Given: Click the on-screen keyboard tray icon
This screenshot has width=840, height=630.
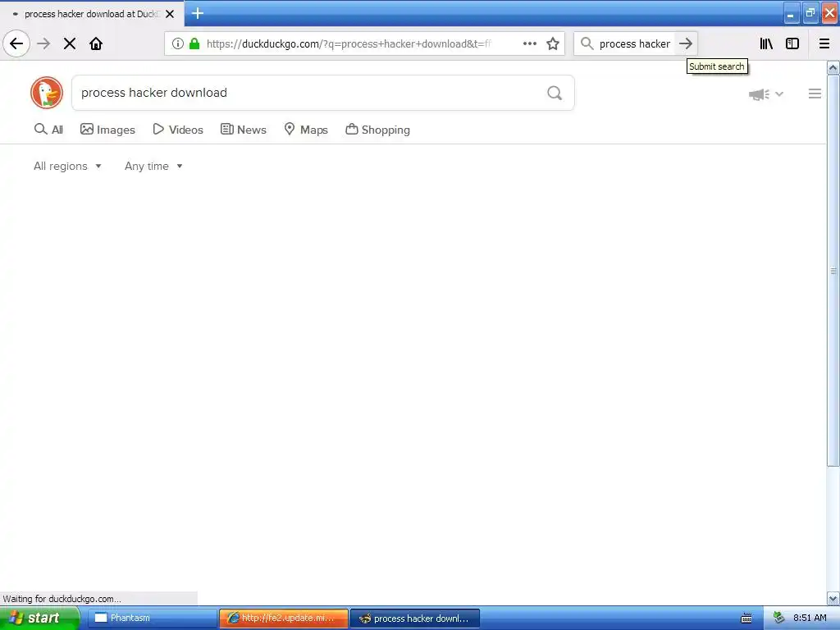Looking at the screenshot, I should [x=746, y=619].
